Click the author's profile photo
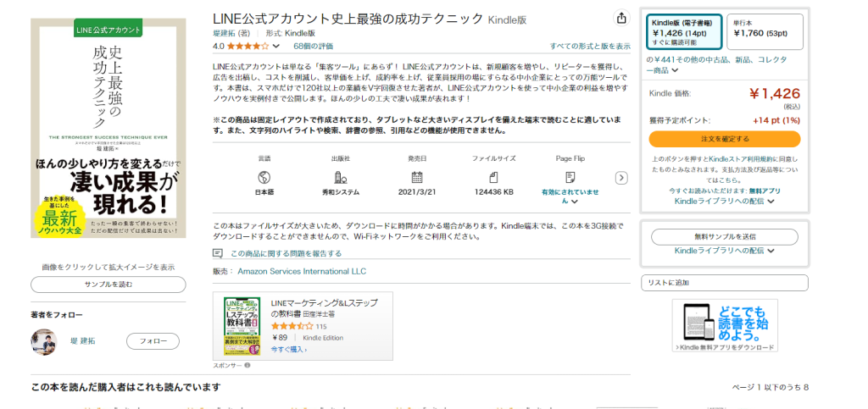Viewport: 868px width, 409px height. (x=43, y=341)
